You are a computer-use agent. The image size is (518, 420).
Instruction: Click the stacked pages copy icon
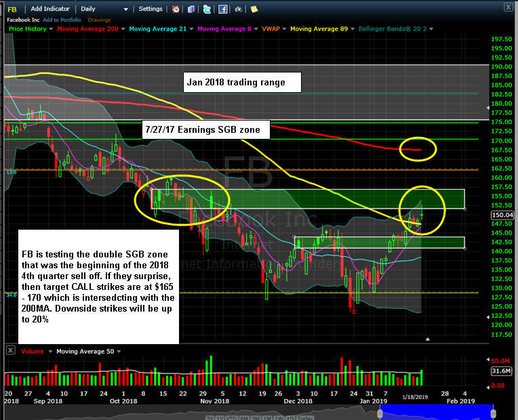pos(191,9)
